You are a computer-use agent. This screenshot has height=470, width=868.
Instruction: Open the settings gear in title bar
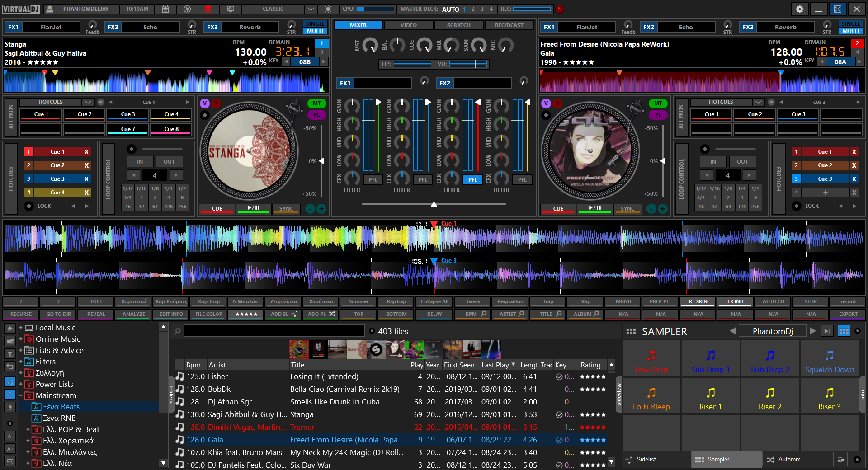799,9
